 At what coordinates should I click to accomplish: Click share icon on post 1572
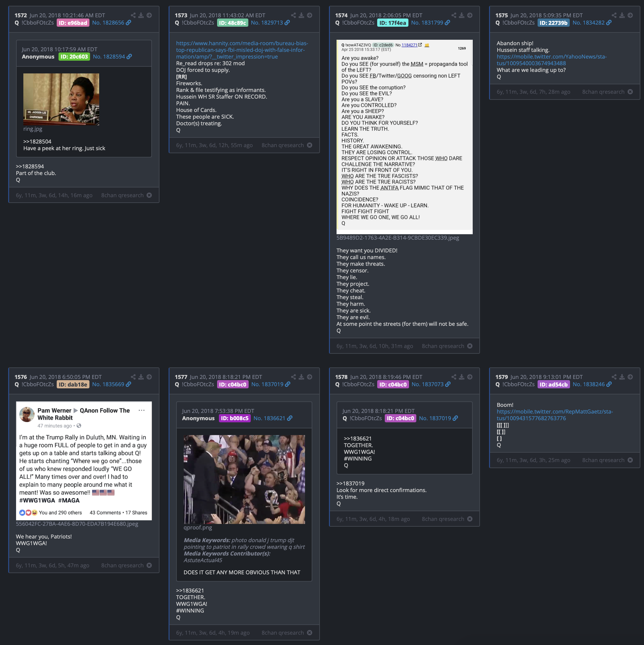tap(133, 15)
